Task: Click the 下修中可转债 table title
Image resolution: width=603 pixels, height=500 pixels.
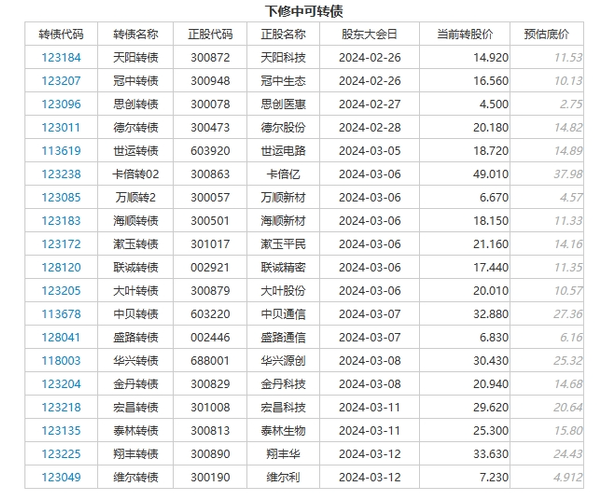Action: click(304, 11)
